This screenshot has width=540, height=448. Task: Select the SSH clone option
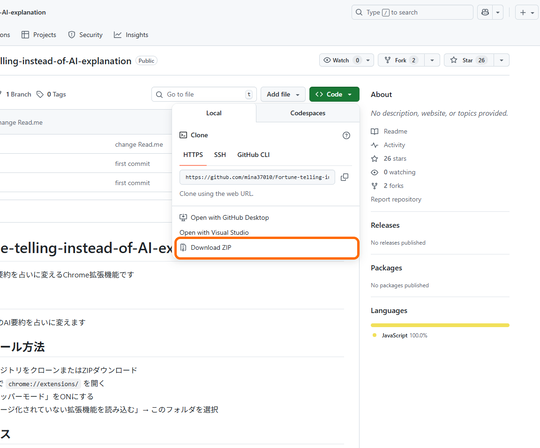pos(220,155)
